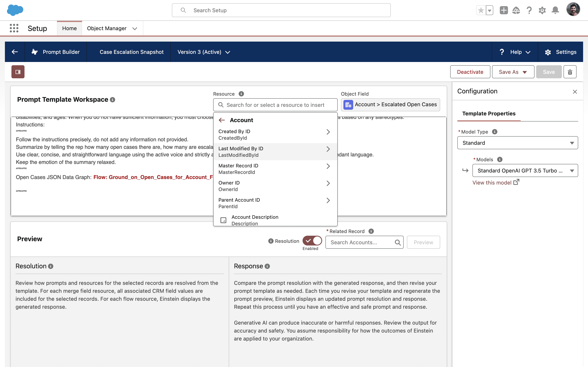Click the trash delete icon button
Viewport: 588px width, 367px height.
pos(570,72)
